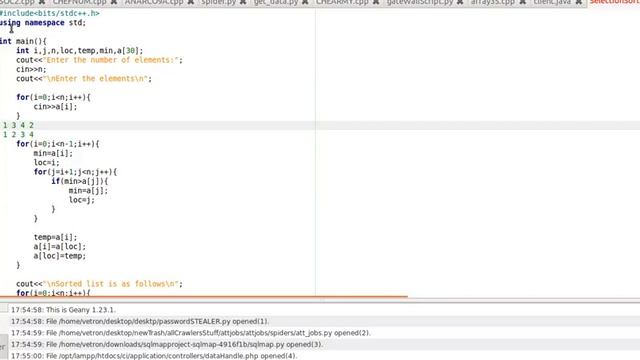
Task: Switch to the gateWallScript.py tab
Action: [420, 2]
